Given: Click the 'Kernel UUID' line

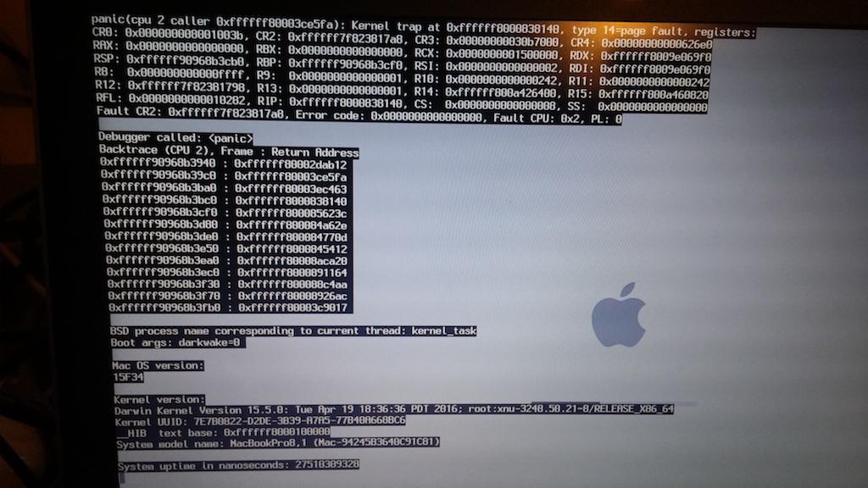Looking at the screenshot, I should tap(259, 420).
